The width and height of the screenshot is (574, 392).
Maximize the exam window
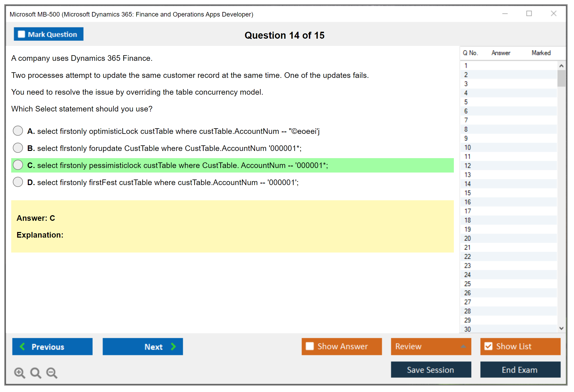(529, 14)
